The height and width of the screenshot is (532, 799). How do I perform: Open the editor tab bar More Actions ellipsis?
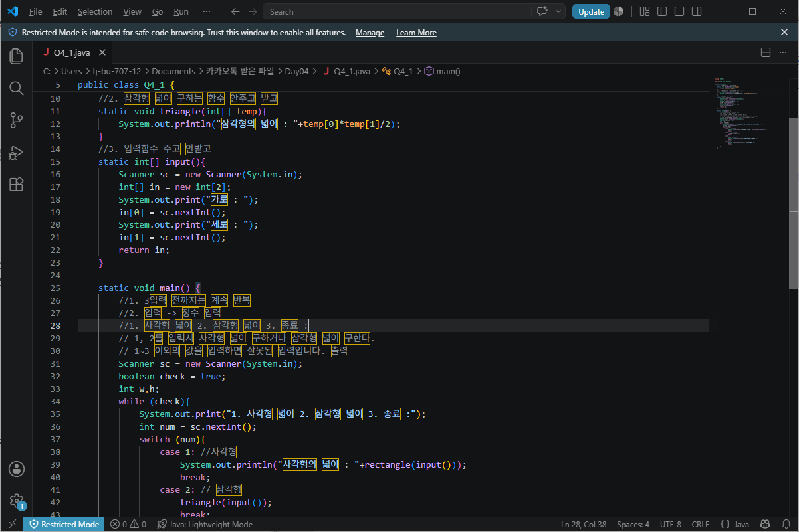pos(784,52)
